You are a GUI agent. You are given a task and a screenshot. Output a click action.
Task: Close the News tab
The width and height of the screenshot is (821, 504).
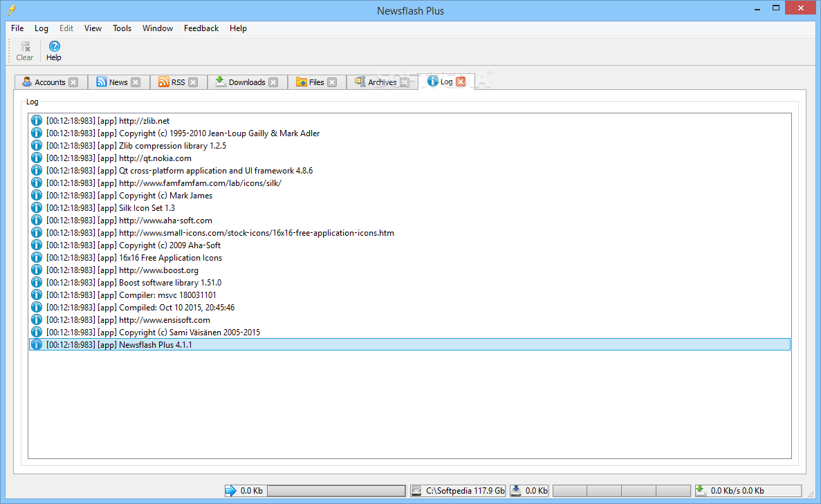(136, 82)
